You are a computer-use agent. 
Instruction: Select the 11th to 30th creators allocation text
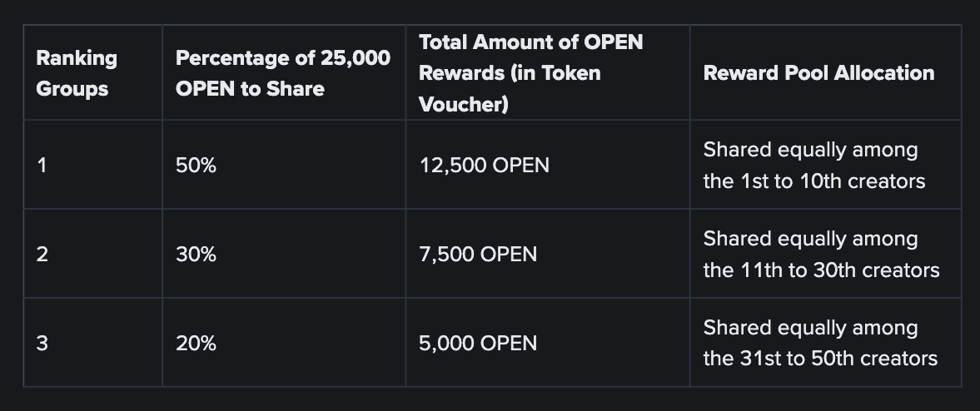pos(821,255)
